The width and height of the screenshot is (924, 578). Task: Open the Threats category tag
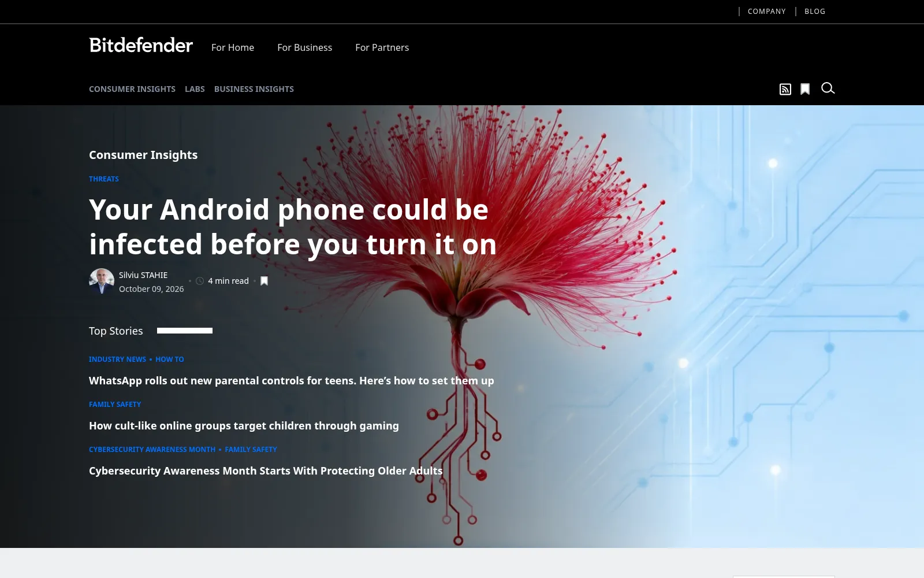pos(104,179)
